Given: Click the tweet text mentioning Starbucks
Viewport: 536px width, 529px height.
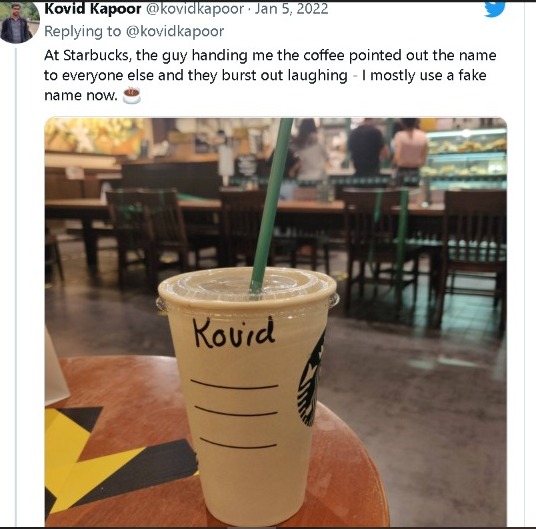Looking at the screenshot, I should (x=270, y=75).
